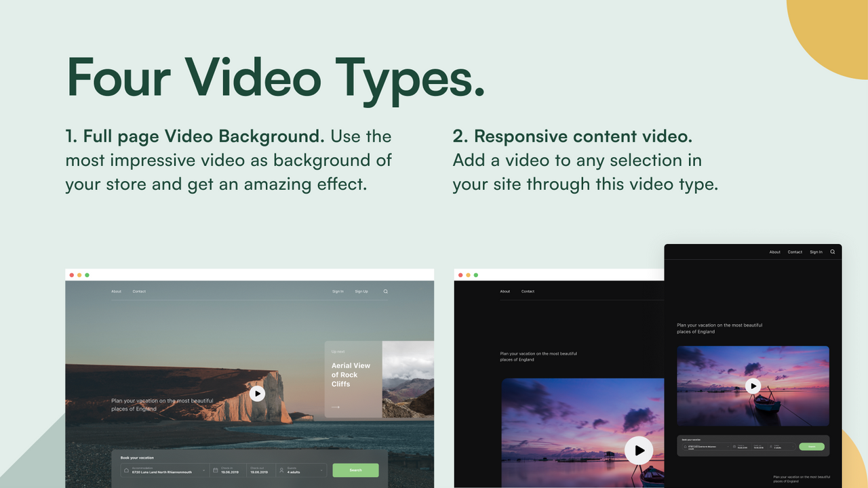The width and height of the screenshot is (868, 488).
Task: Click small green Search button in front dark panel
Action: tap(812, 447)
